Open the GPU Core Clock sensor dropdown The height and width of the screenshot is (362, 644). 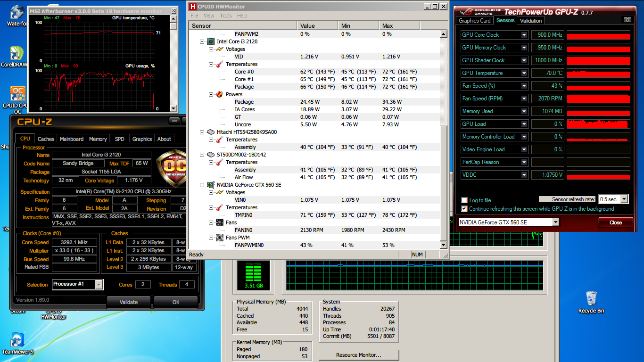point(524,35)
